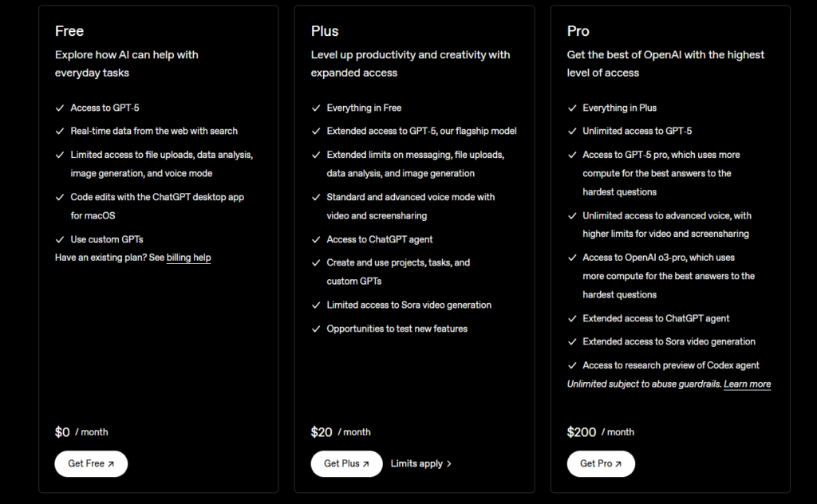Click the checkmark beside Access to ChatGPT agent

316,239
